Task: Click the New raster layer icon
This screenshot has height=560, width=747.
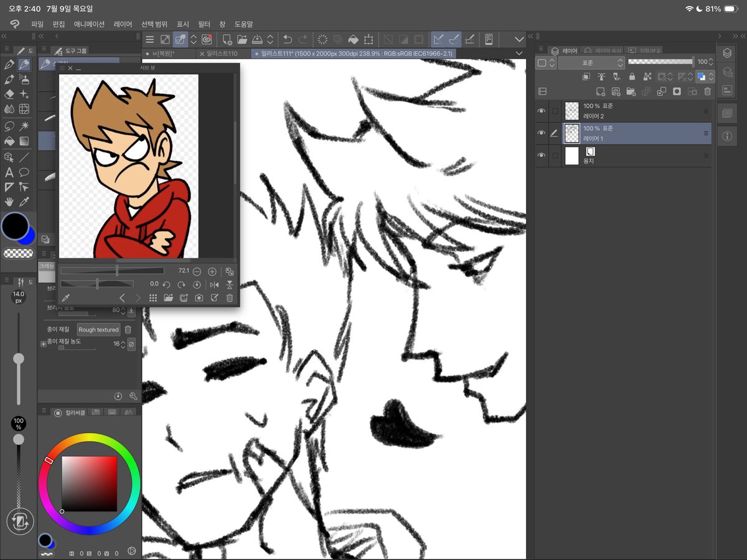Action: tap(601, 91)
